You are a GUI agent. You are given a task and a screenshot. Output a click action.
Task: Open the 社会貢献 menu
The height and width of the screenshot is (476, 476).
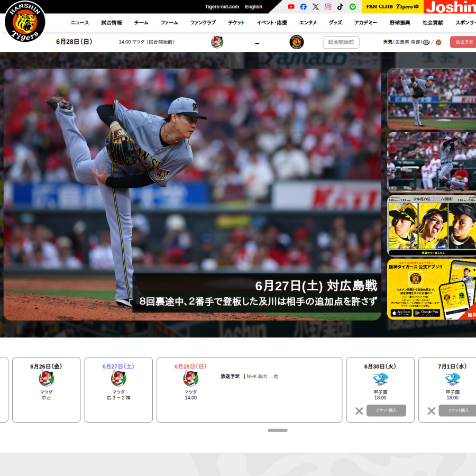point(433,22)
